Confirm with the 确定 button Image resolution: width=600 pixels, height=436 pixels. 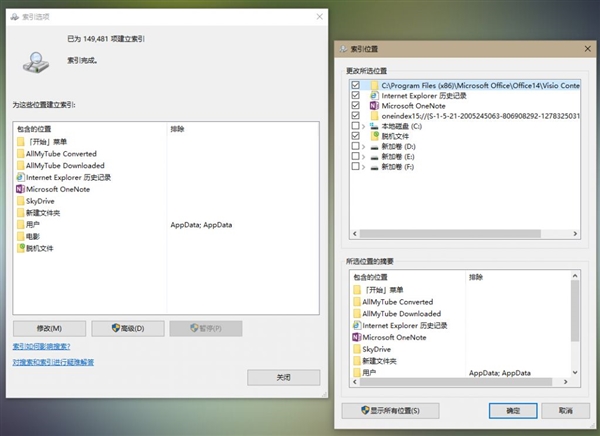(513, 411)
